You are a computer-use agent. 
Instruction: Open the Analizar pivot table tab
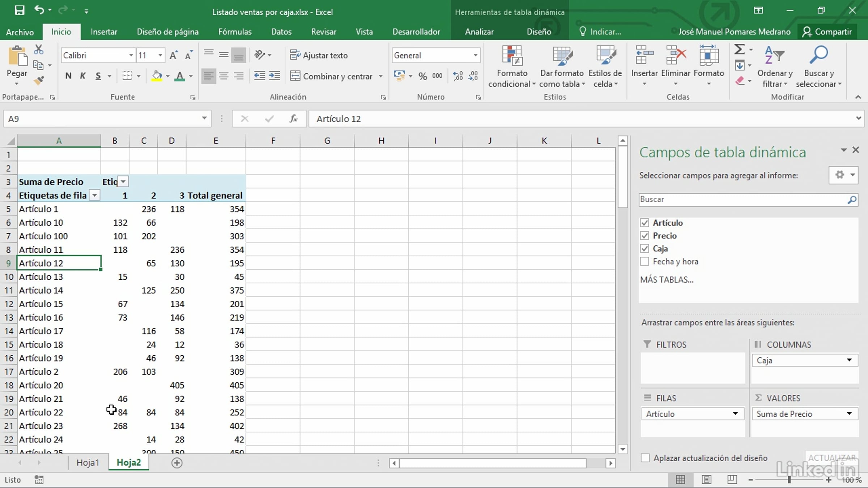479,32
